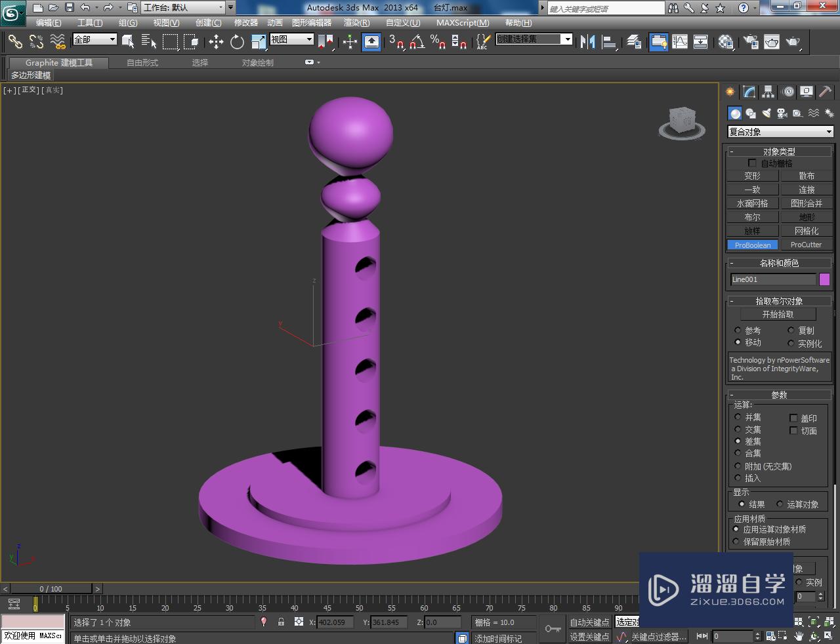Open the Create command panel tab
Screen dimensions: 840x644
pos(730,92)
